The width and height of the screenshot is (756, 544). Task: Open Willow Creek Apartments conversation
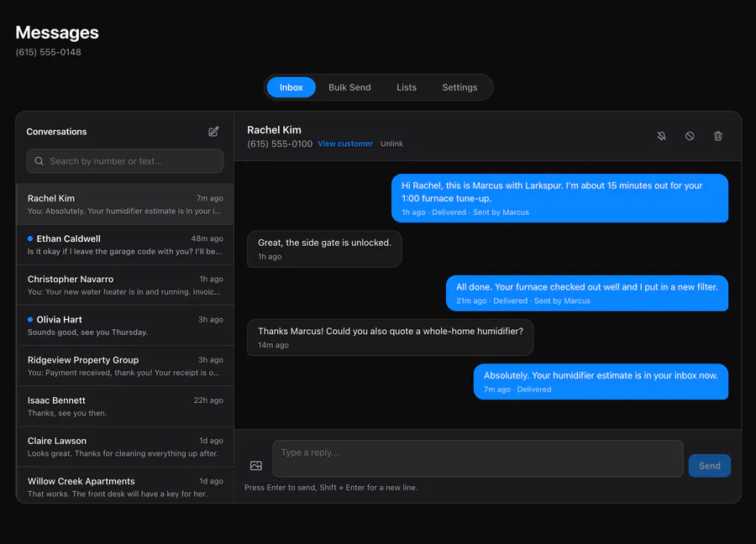(x=125, y=486)
